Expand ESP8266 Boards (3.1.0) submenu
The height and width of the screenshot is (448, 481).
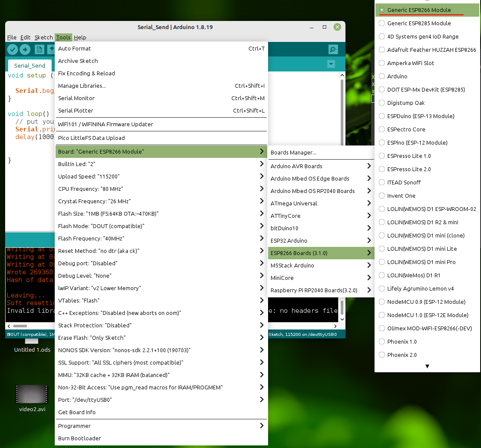(x=321, y=253)
